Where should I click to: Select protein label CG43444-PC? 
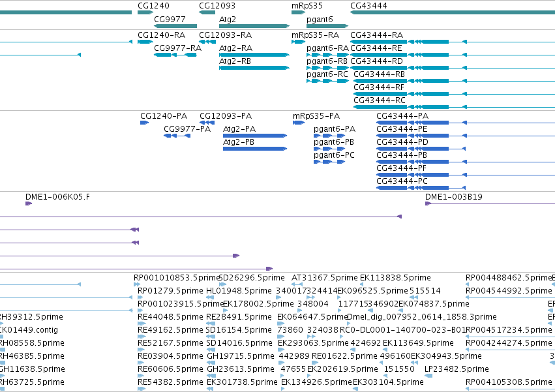(402, 182)
